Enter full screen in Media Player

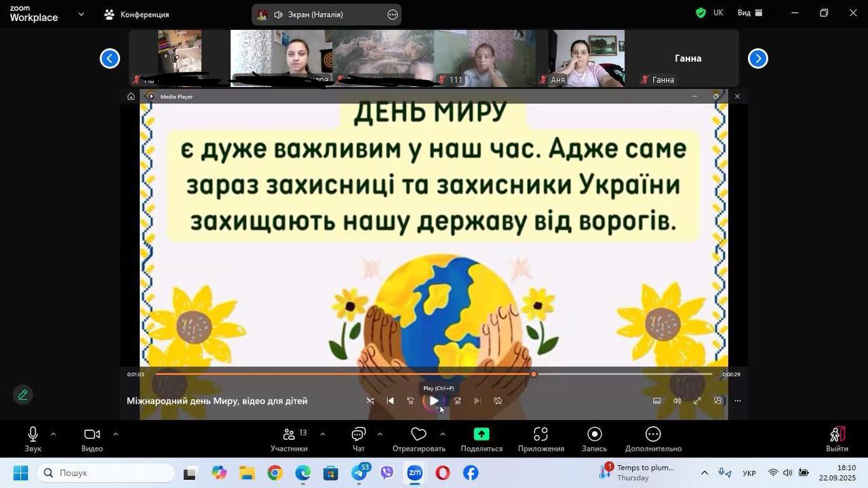pyautogui.click(x=697, y=401)
